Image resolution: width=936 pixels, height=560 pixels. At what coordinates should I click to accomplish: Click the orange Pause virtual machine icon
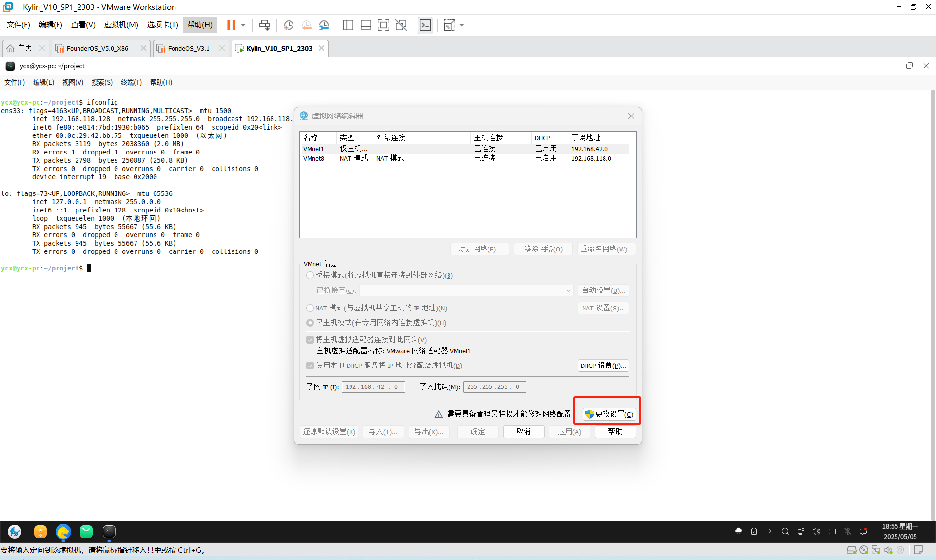[x=231, y=25]
